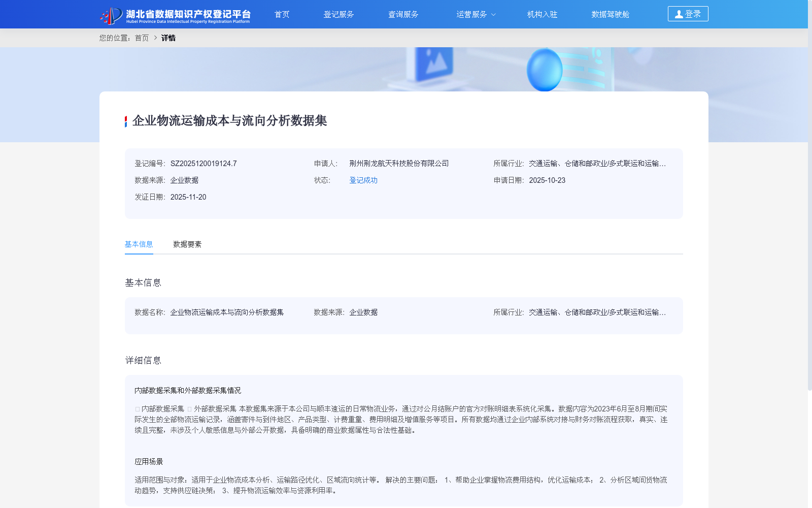This screenshot has width=812, height=508.
Task: Click the 应用场景 subheading
Action: point(149,462)
